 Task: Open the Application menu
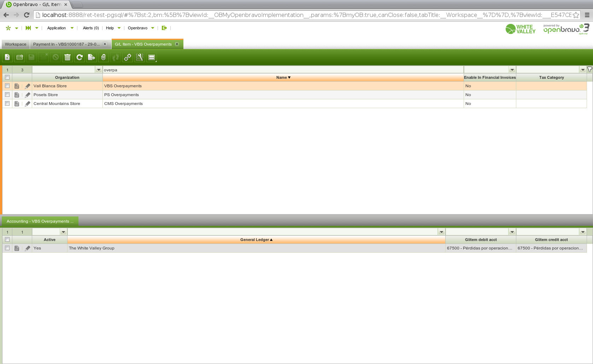[x=57, y=28]
